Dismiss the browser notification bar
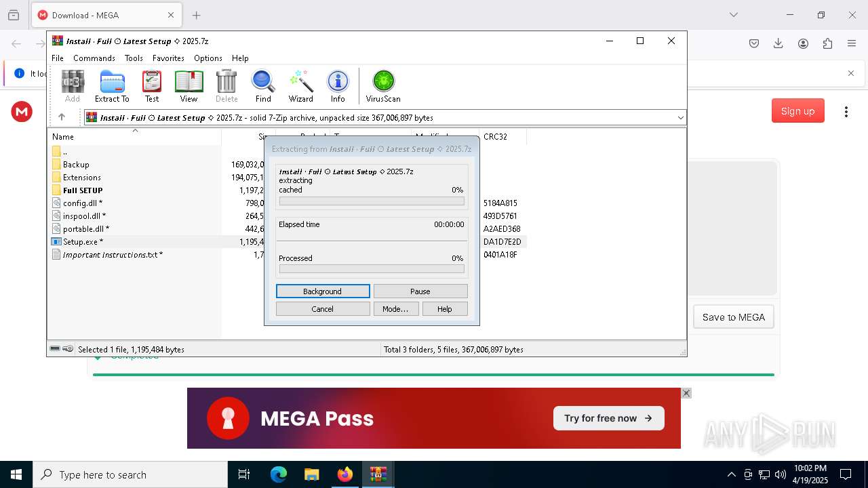868x488 pixels. (x=851, y=73)
